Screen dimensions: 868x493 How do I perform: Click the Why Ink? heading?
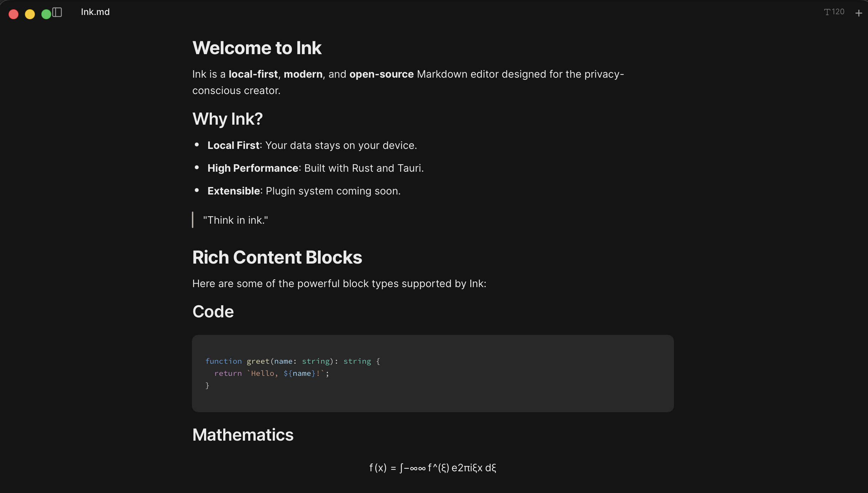pos(227,119)
